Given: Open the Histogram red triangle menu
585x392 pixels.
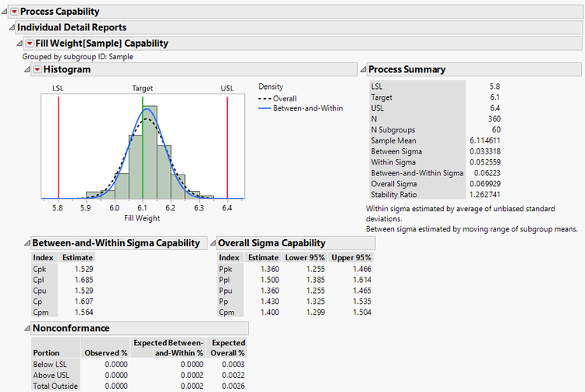Looking at the screenshot, I should 37,70.
